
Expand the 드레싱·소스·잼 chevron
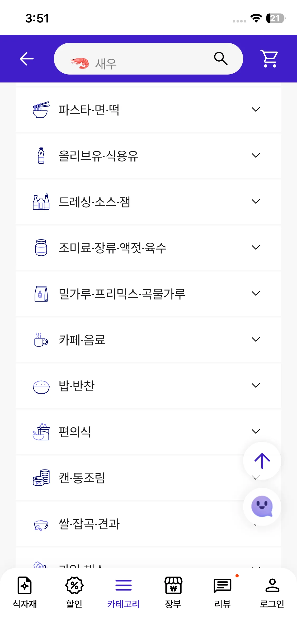click(x=256, y=201)
